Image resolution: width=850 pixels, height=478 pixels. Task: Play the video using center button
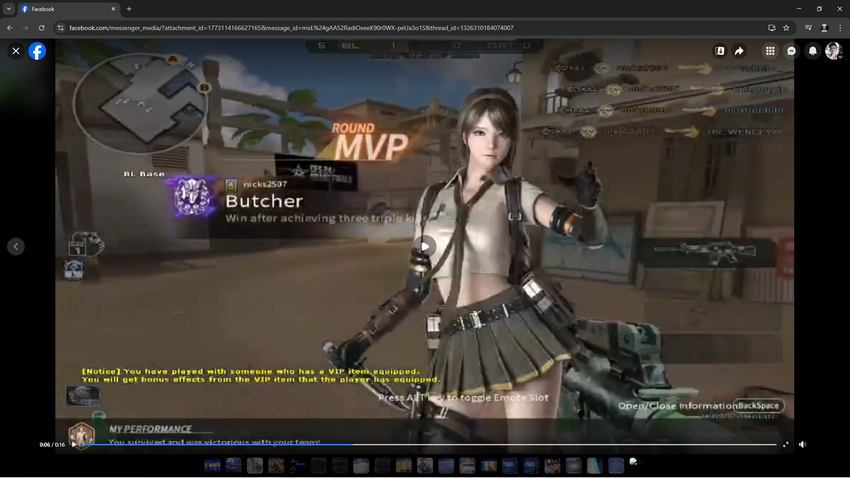click(x=425, y=247)
